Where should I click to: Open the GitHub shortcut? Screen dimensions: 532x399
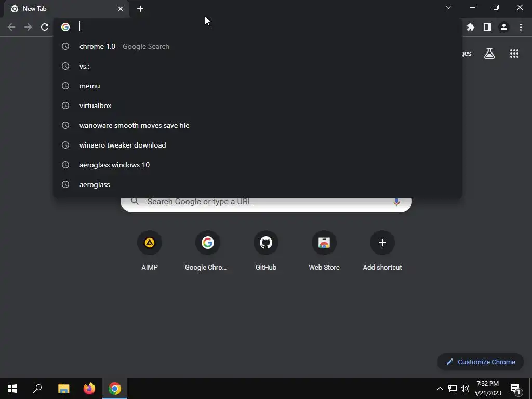click(x=266, y=251)
